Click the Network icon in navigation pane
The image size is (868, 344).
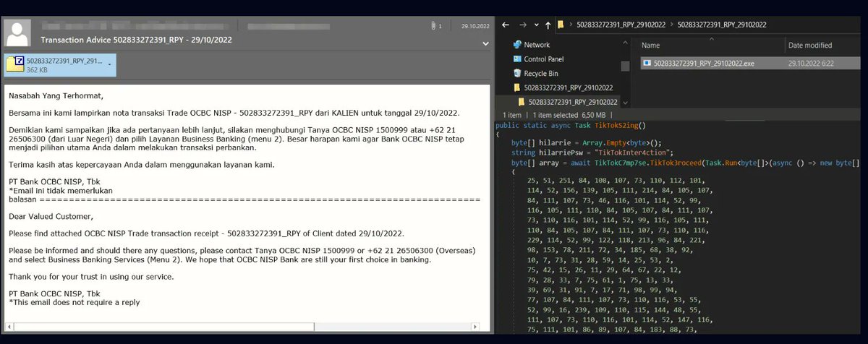[x=517, y=45]
